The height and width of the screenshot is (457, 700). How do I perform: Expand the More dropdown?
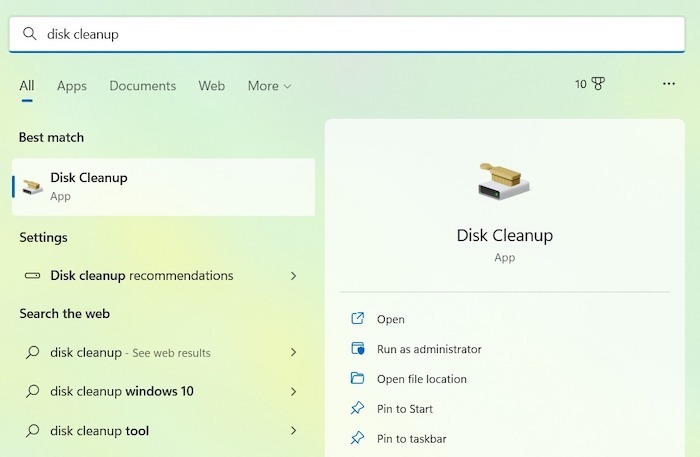click(x=270, y=86)
